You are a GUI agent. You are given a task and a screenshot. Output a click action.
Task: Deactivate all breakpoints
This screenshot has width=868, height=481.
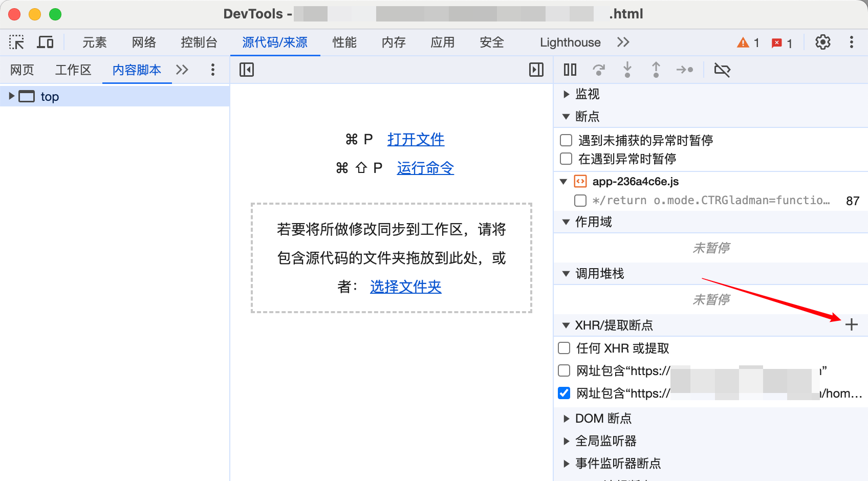tap(722, 70)
